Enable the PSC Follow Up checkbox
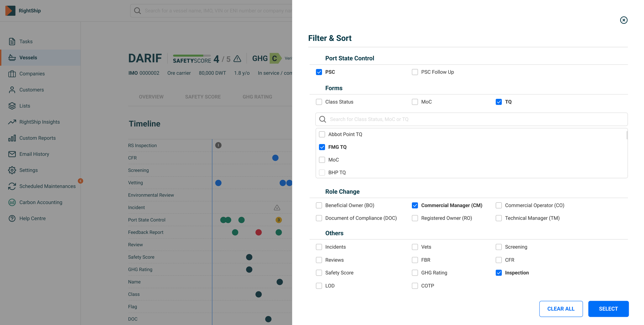The image size is (644, 325). pyautogui.click(x=415, y=72)
